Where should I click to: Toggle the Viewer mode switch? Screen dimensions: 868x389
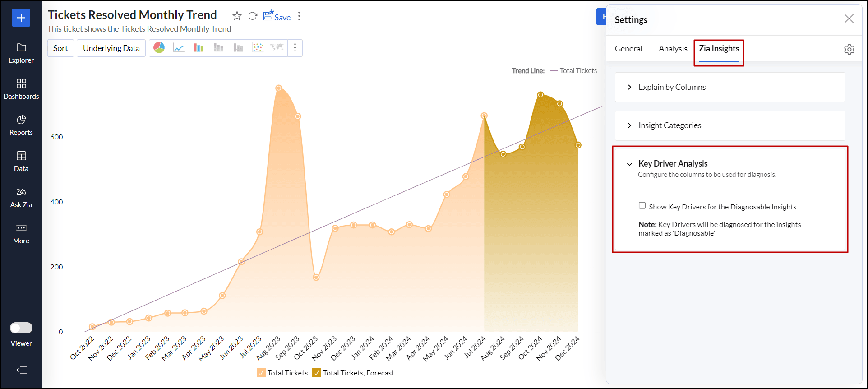pyautogui.click(x=21, y=328)
